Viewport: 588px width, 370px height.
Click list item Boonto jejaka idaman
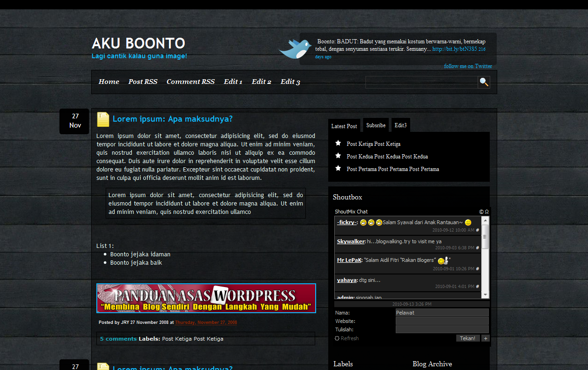tap(140, 254)
